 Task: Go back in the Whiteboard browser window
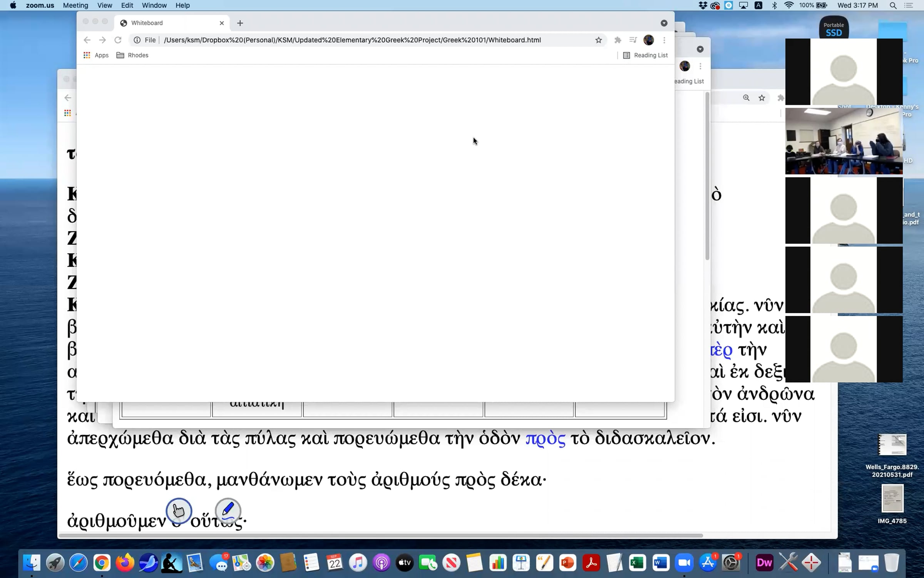(x=87, y=40)
